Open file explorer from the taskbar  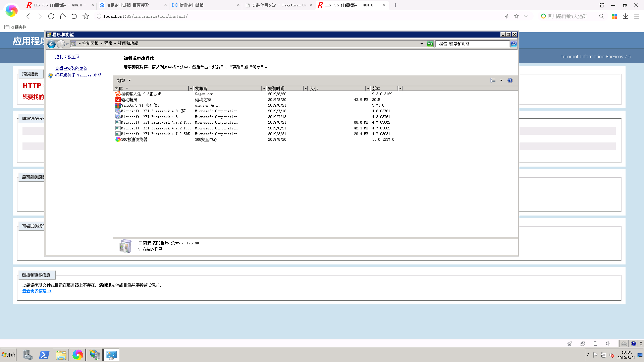click(x=61, y=355)
